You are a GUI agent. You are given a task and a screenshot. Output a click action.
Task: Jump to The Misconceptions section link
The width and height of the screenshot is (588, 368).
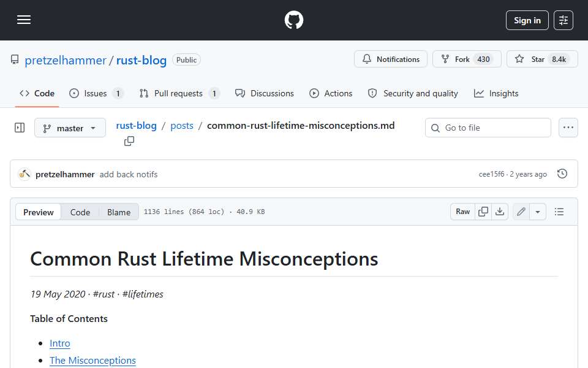pyautogui.click(x=92, y=360)
